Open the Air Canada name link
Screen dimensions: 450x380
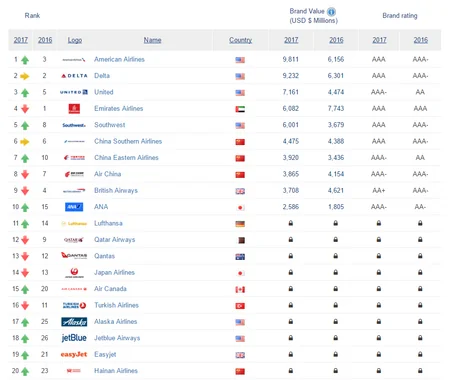pyautogui.click(x=110, y=289)
